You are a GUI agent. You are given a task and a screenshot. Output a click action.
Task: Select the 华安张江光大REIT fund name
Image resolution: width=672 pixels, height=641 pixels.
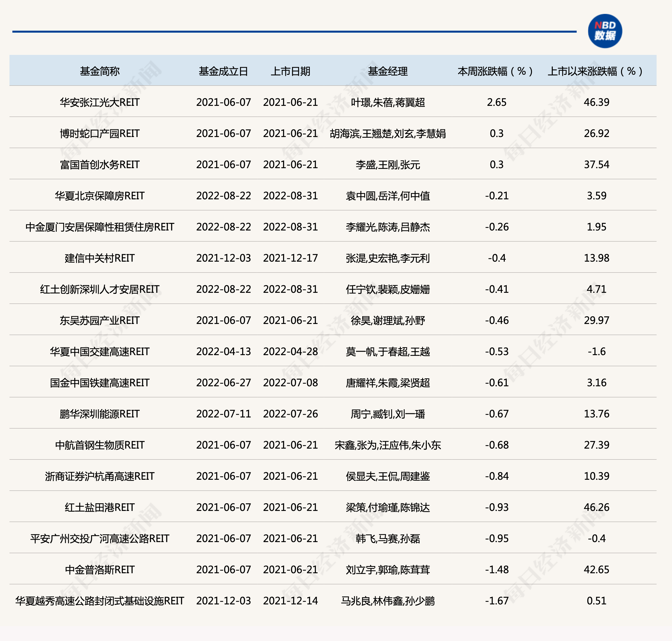(99, 102)
